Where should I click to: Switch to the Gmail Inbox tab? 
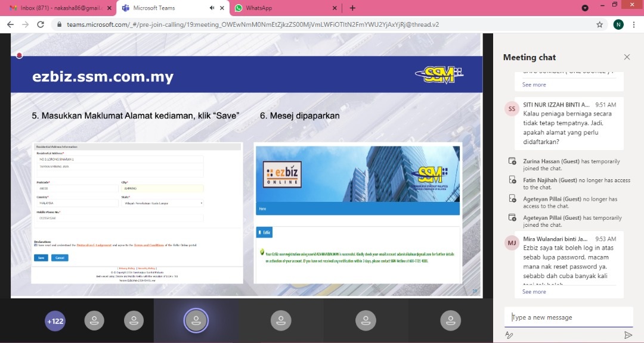pos(55,8)
